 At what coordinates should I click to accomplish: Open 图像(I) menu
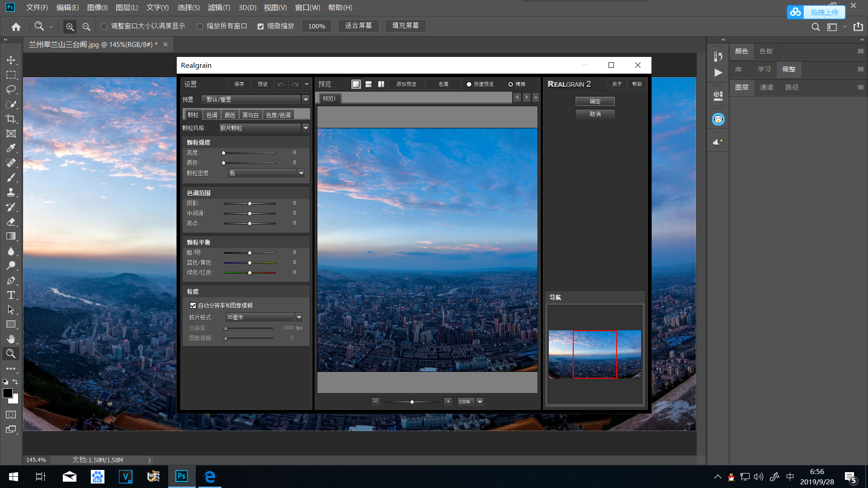pos(97,8)
